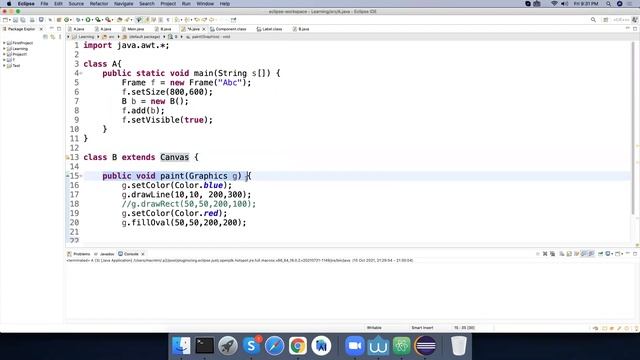Toggle Link with Editor in Package Explorer
The height and width of the screenshot is (360, 640).
click(53, 37)
